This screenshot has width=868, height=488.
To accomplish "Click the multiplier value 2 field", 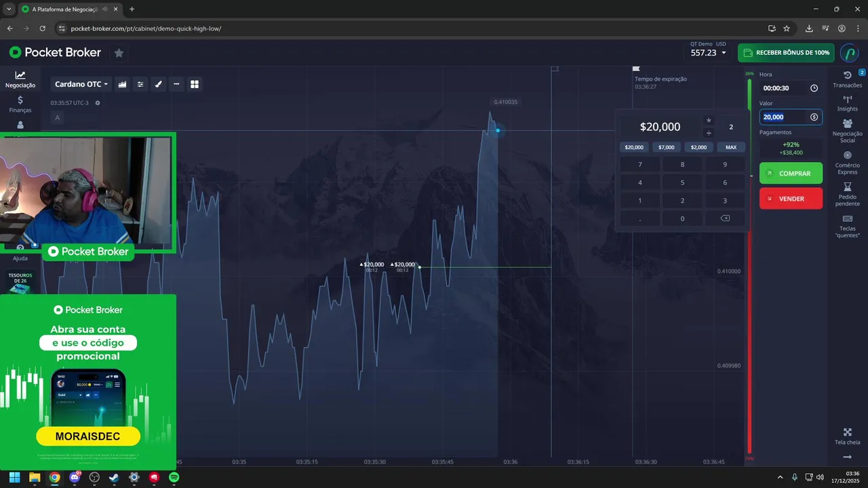I will coord(731,127).
